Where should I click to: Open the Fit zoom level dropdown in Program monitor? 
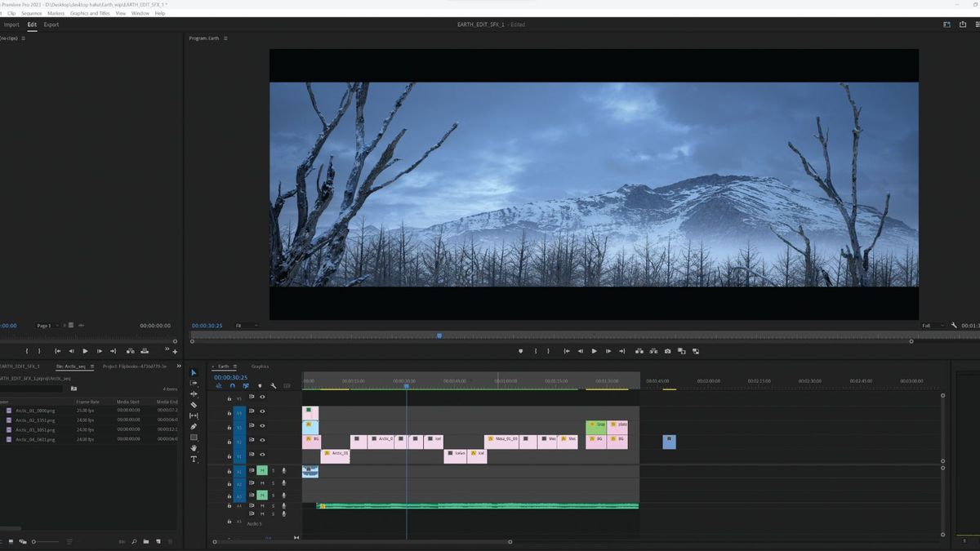[x=241, y=325]
